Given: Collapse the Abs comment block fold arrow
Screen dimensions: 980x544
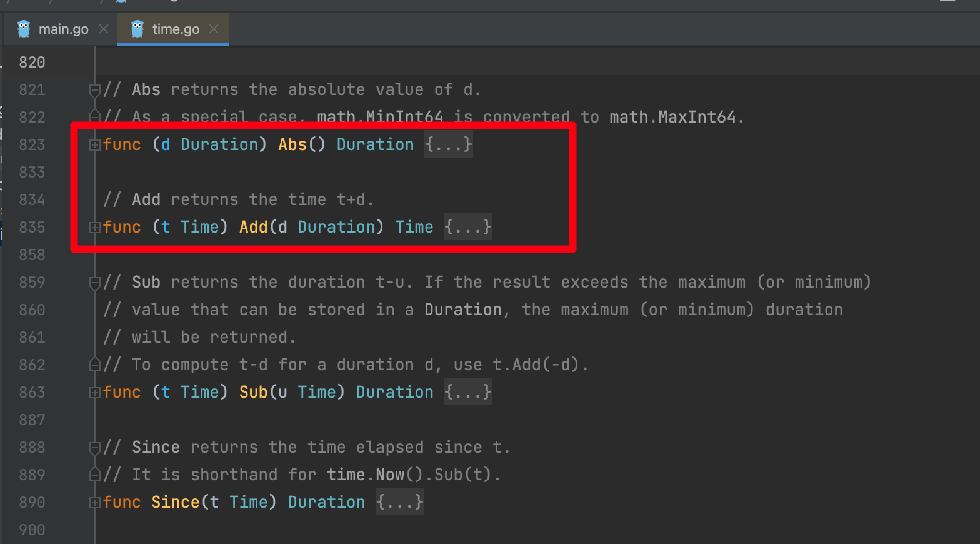Looking at the screenshot, I should click(94, 91).
